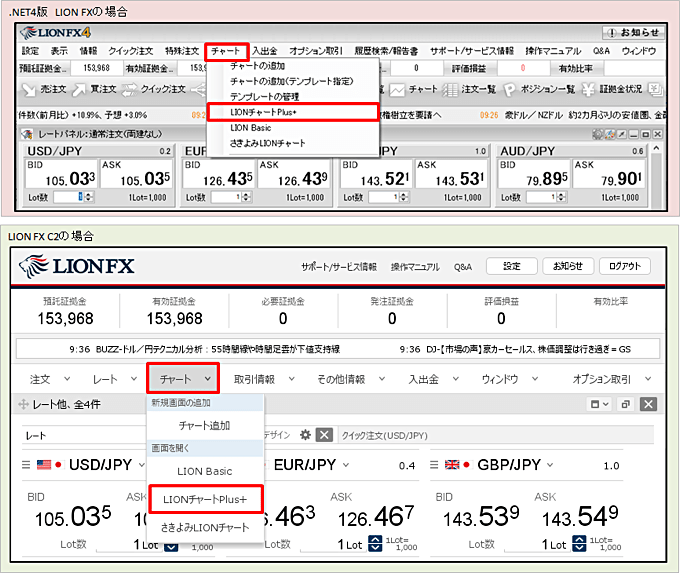Select LIONチャートPlus+ in the C2 dropdown
Viewport: 680px width, 573px height.
(206, 499)
